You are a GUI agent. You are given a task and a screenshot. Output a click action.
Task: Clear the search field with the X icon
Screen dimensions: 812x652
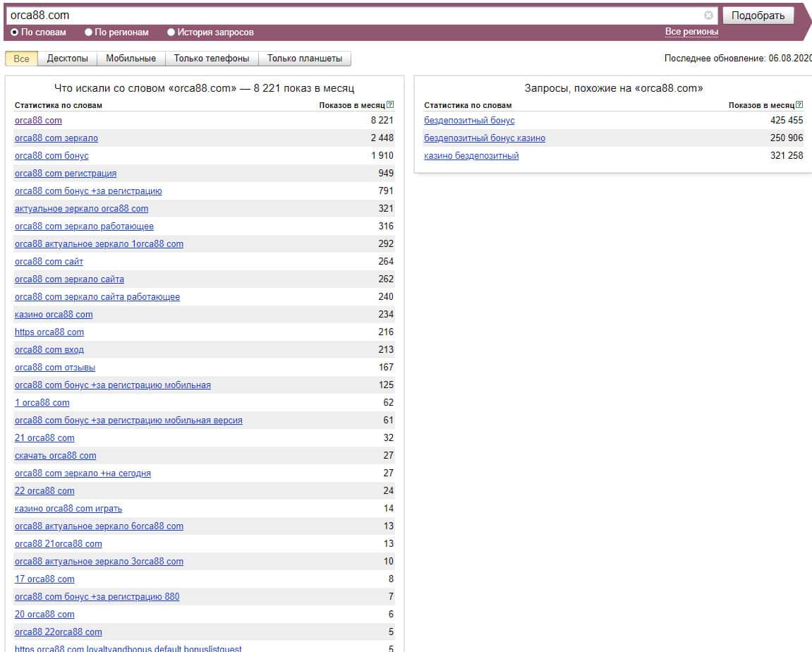coord(708,16)
